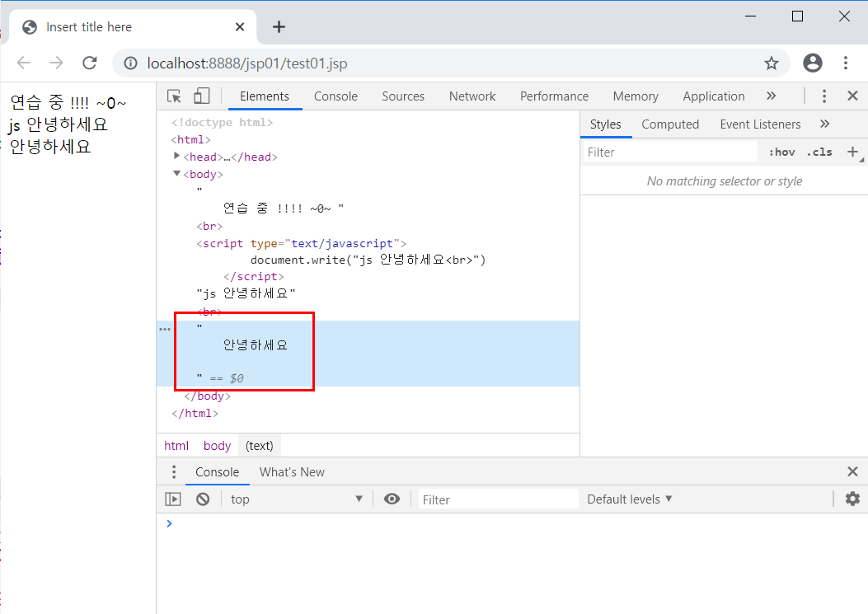Show the console sidebar icon
The height and width of the screenshot is (614, 868).
(173, 499)
